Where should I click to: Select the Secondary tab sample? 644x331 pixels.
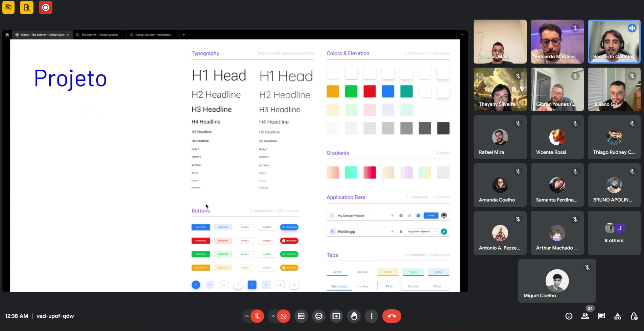tap(339, 286)
